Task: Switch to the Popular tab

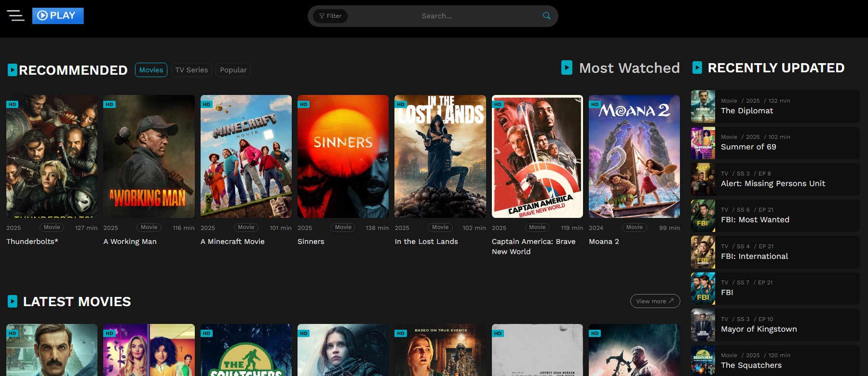Action: coord(233,70)
